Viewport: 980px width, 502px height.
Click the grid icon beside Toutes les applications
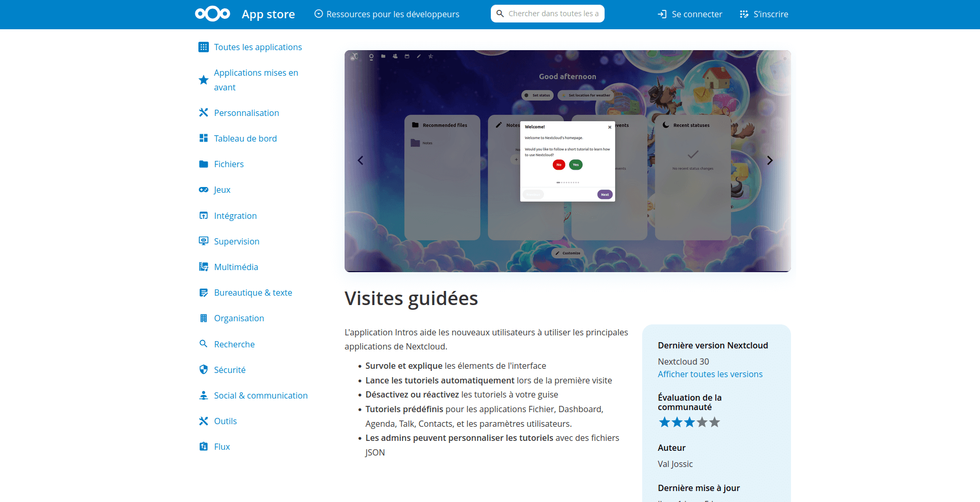(x=204, y=47)
